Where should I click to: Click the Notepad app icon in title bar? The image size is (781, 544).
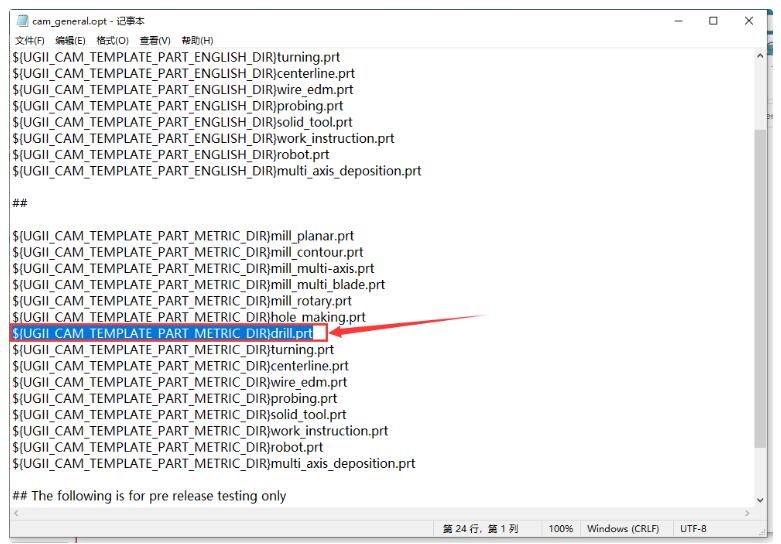22,22
